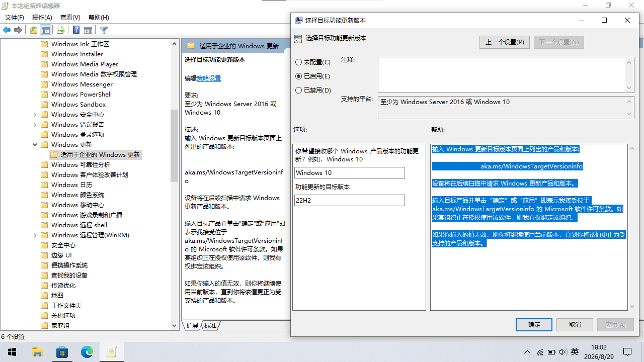Select the 未配置(C) radio button

299,62
